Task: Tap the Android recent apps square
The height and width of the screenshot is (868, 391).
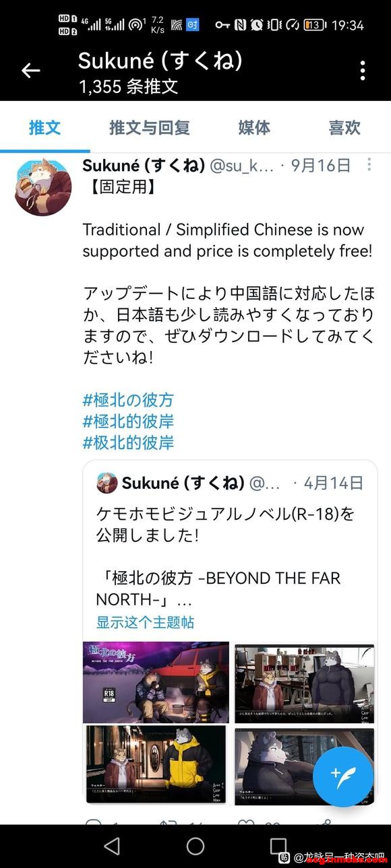Action: 278,846
